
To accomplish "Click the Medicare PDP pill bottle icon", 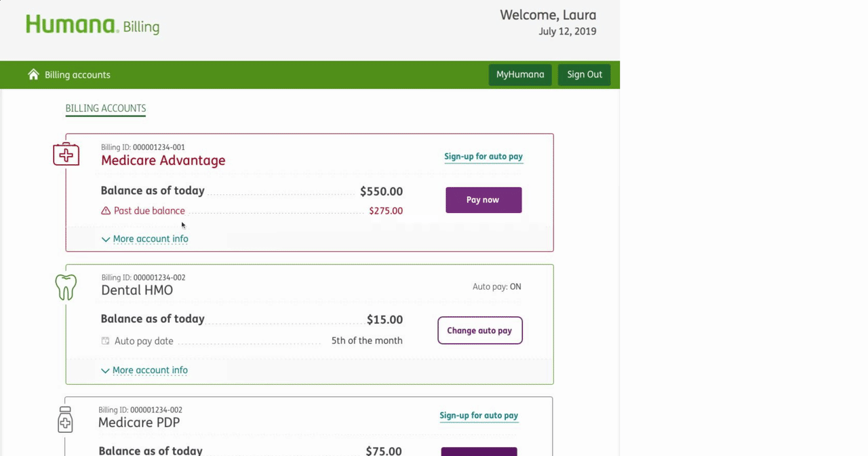I will [65, 419].
